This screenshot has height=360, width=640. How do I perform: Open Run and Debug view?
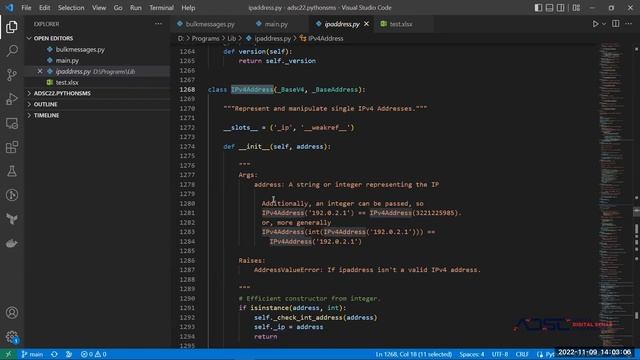(x=12, y=99)
